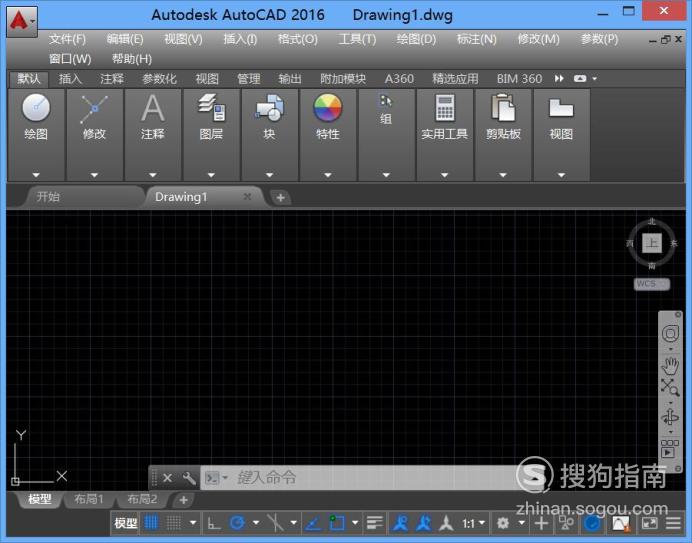Select the Orbit tool in navigation bar
Screen dimensions: 692x543
pyautogui.click(x=670, y=417)
